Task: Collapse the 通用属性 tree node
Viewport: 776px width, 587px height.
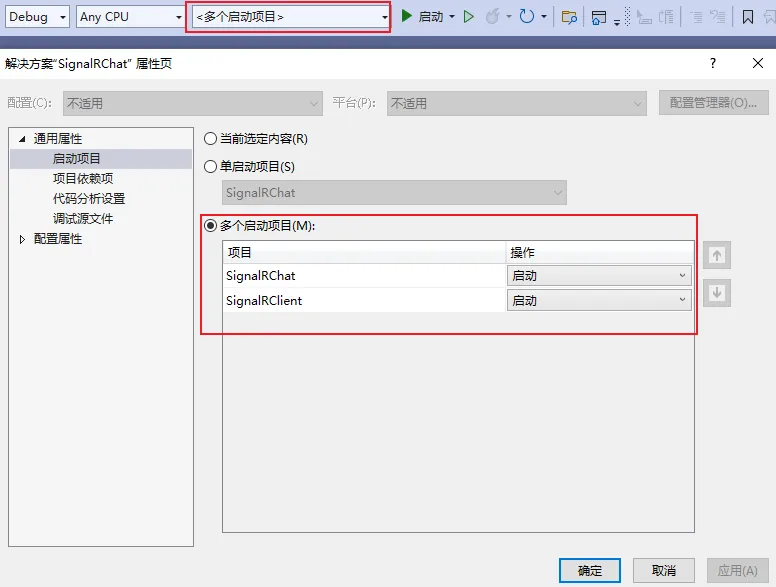Action: coord(22,139)
